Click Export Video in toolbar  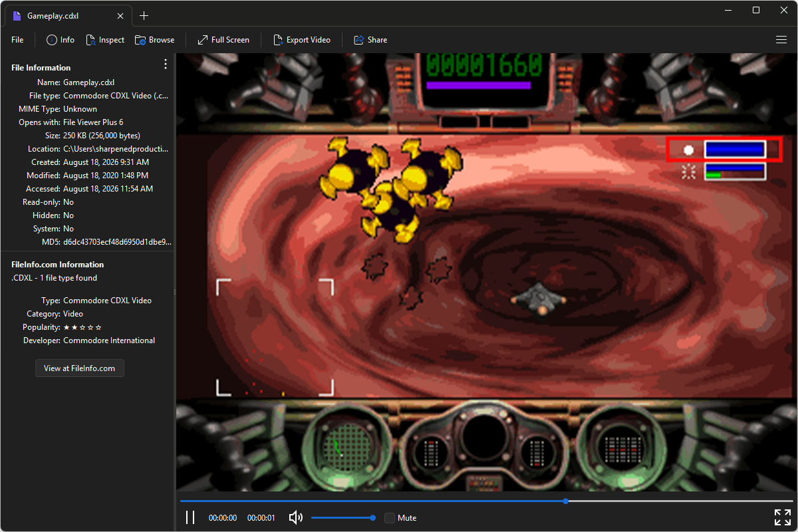point(301,40)
